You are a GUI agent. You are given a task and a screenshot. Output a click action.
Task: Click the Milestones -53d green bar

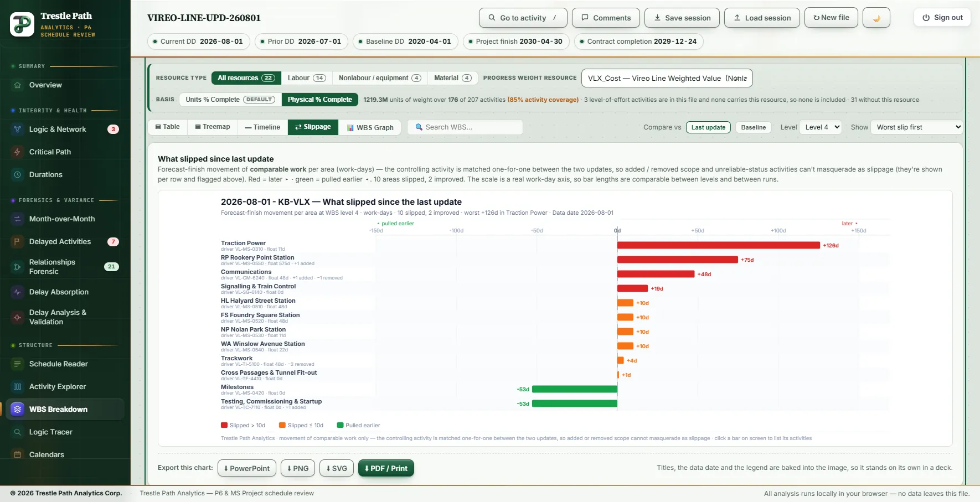click(575, 389)
